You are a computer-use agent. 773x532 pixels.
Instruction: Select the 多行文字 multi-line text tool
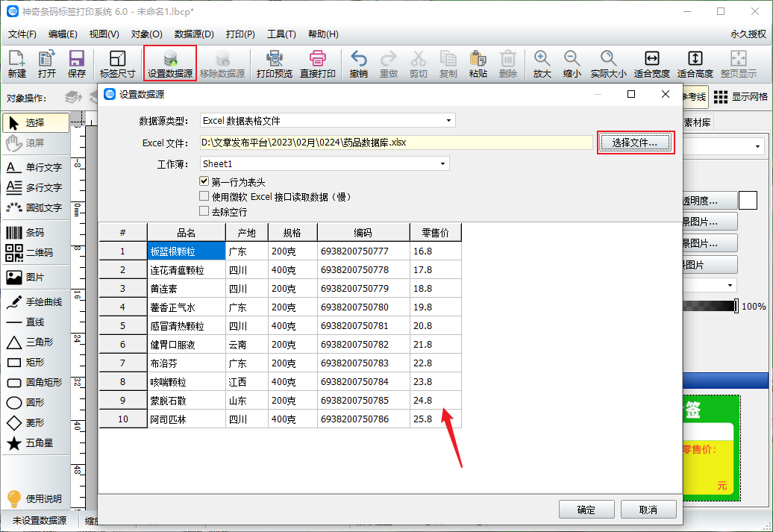[36, 187]
